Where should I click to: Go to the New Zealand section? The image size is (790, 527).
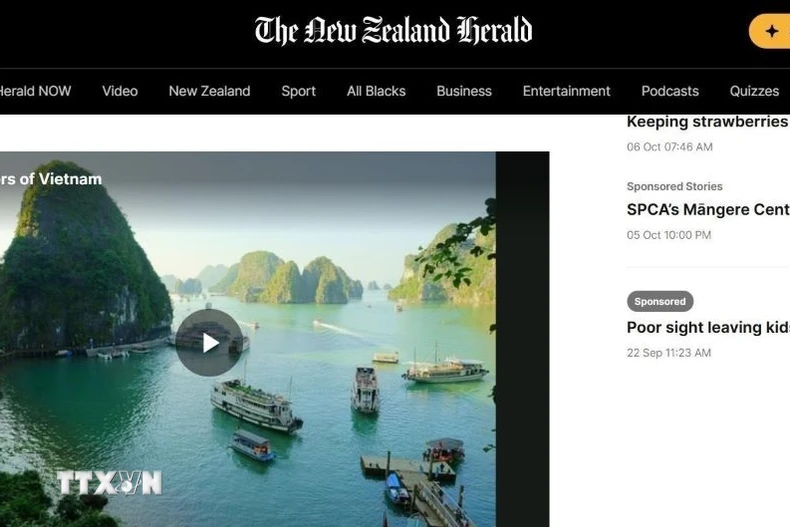click(210, 91)
